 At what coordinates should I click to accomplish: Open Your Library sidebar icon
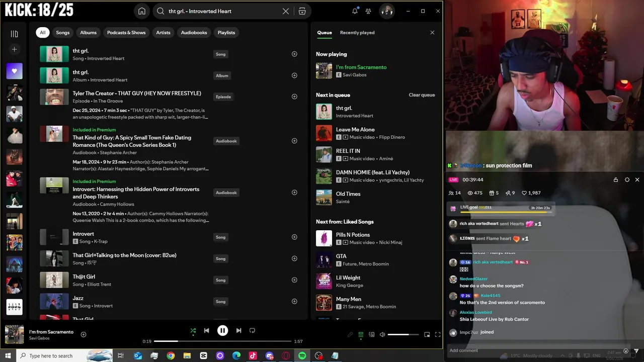click(x=14, y=34)
